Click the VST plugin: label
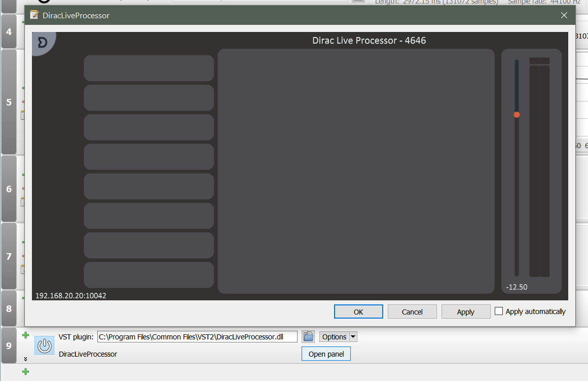588x381 pixels. [x=76, y=337]
